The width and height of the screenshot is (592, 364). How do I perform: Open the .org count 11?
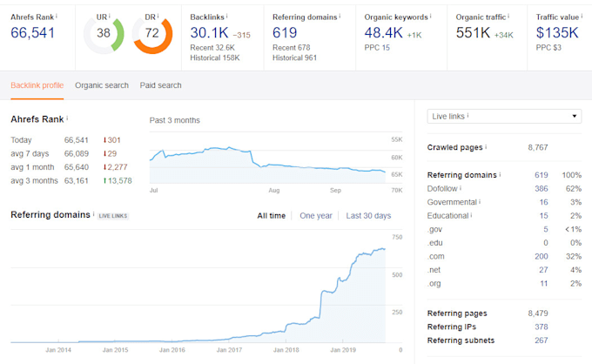click(543, 284)
